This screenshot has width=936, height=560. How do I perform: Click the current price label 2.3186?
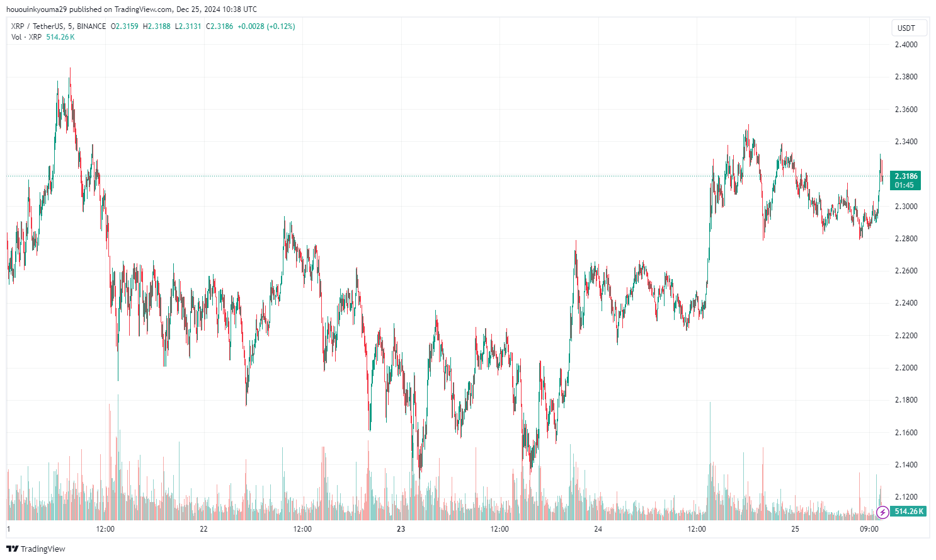pyautogui.click(x=906, y=176)
